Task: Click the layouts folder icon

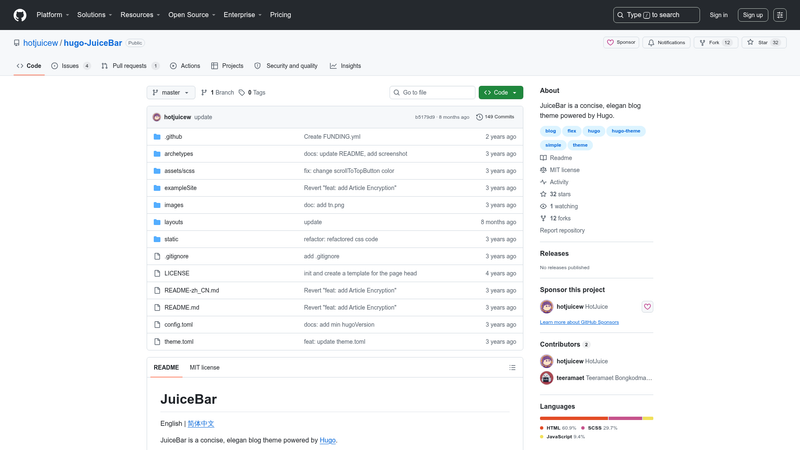Action: [x=157, y=222]
